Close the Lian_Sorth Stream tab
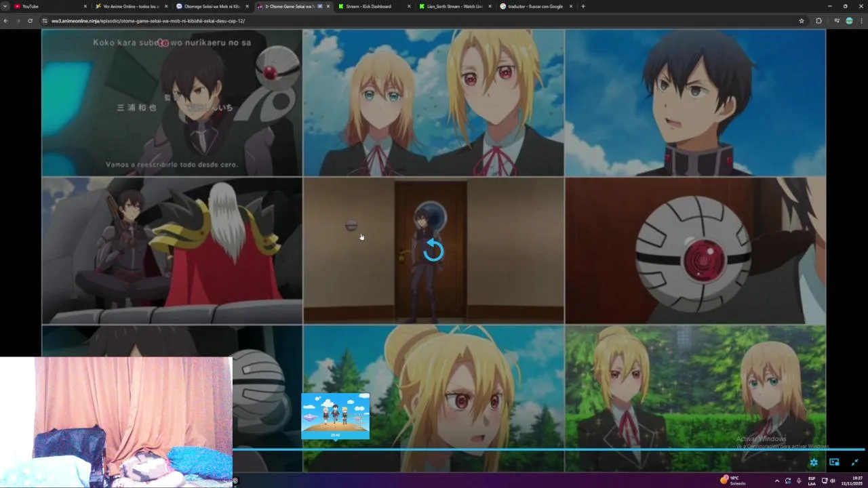This screenshot has width=868, height=488. [490, 6]
